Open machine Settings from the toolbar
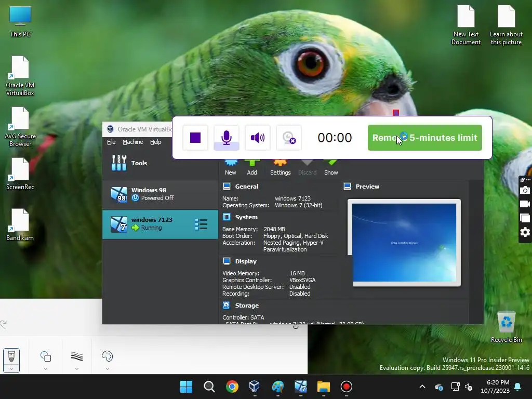This screenshot has width=532, height=399. tap(280, 167)
